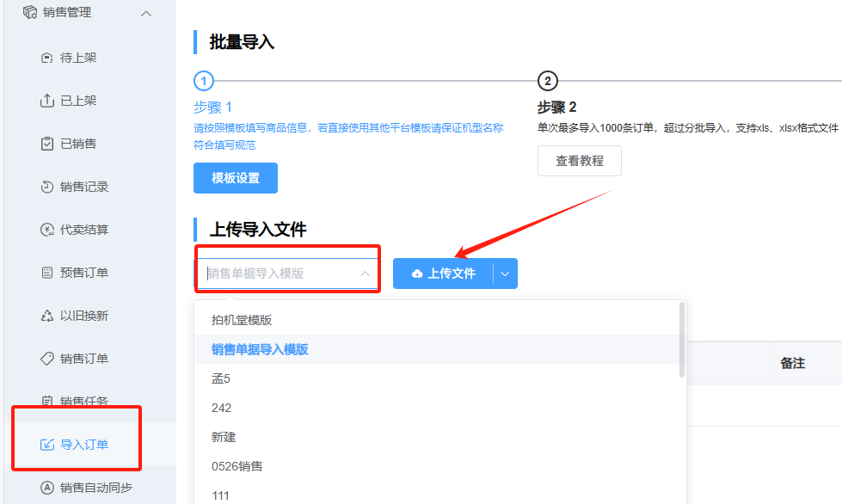Expand the arrow next to 上传文件
The image size is (842, 504).
coord(505,274)
